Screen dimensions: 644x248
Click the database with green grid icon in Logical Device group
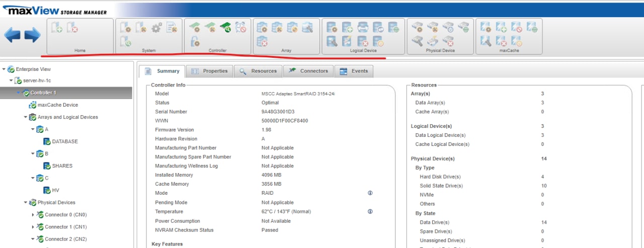click(x=393, y=27)
